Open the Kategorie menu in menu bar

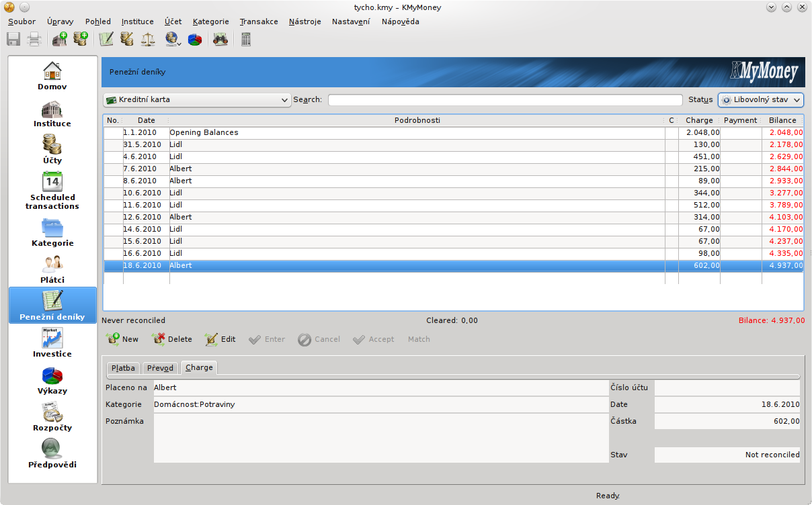(210, 21)
